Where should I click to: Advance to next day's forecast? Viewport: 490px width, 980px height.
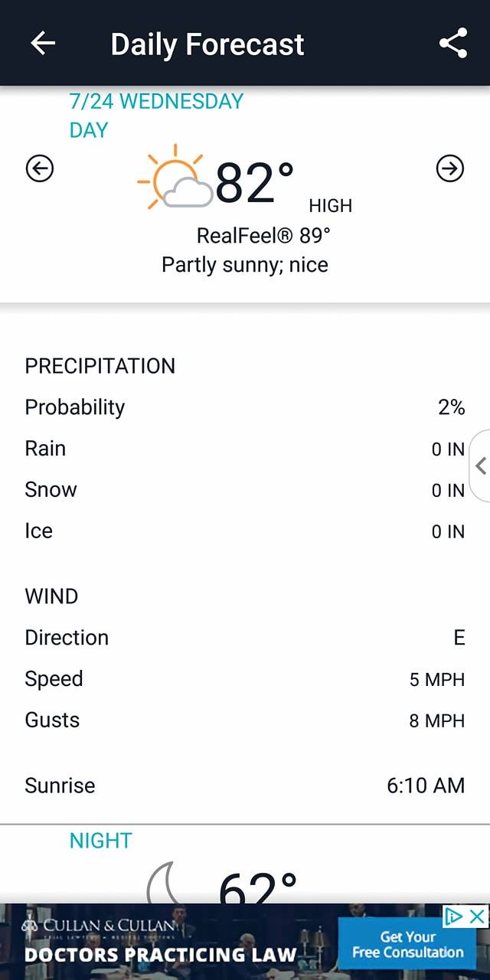click(x=449, y=168)
